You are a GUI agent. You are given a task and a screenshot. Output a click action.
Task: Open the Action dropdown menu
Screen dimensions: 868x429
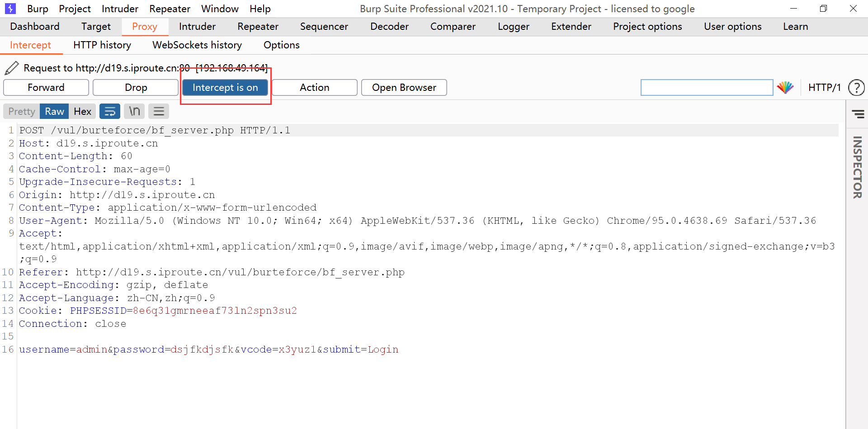(x=315, y=87)
